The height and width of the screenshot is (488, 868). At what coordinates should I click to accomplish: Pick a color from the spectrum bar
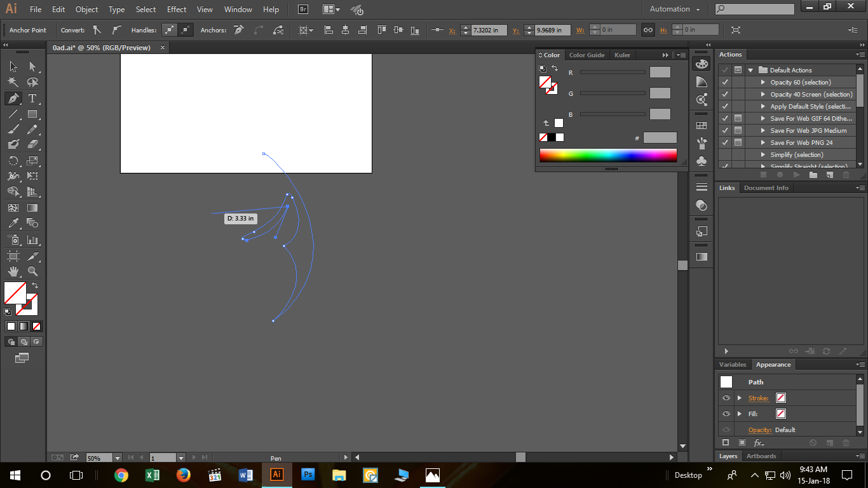coord(608,155)
